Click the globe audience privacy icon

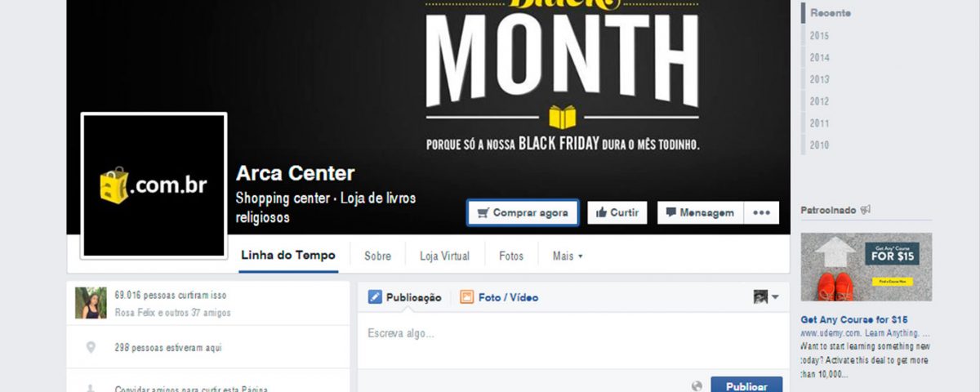coord(697,386)
